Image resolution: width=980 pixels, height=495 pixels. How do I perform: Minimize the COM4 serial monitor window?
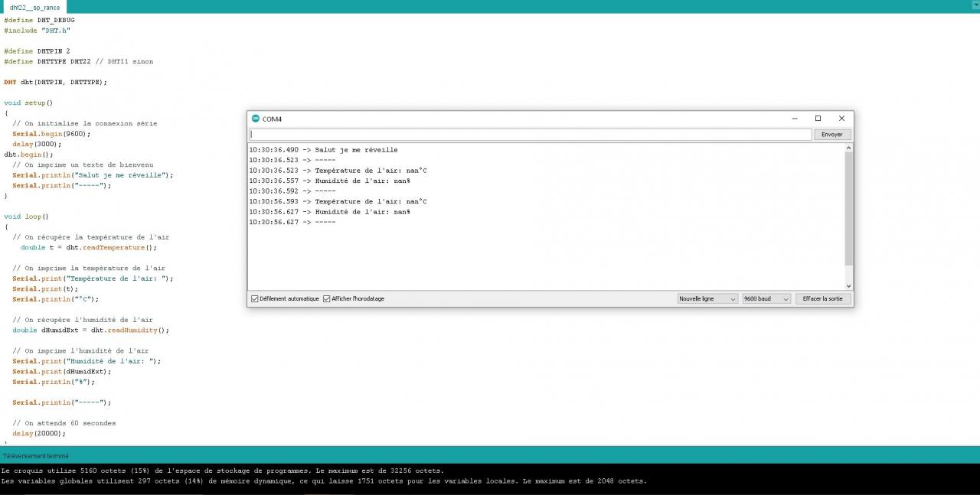click(794, 119)
